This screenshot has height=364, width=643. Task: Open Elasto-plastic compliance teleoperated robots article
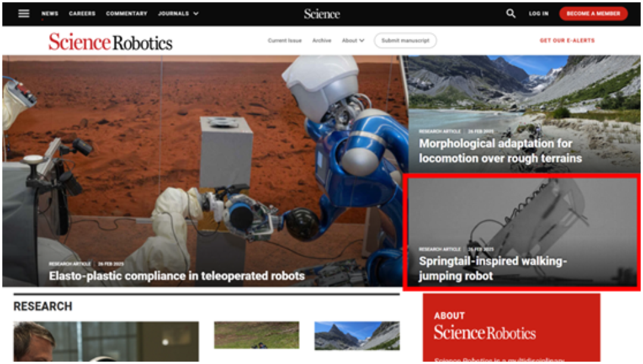pos(177,276)
